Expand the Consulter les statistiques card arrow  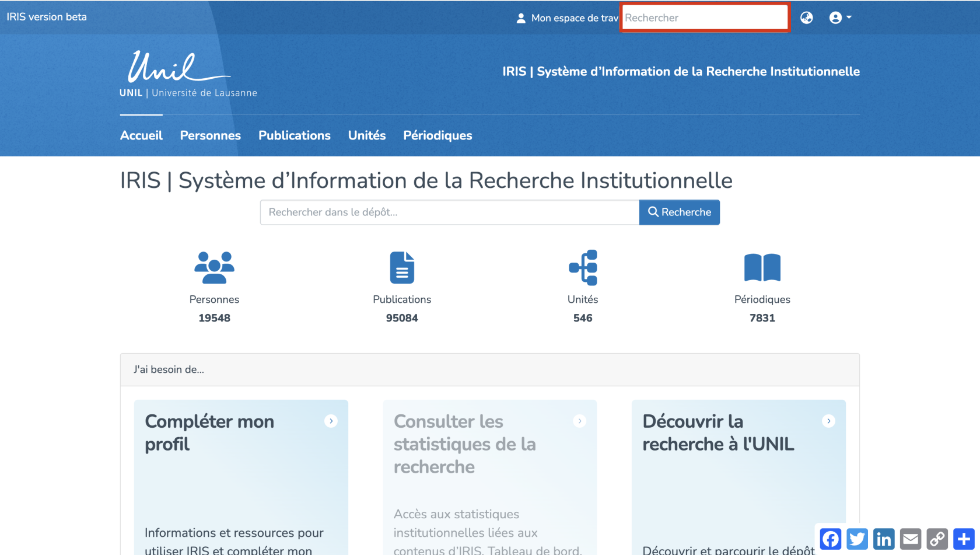click(x=579, y=421)
